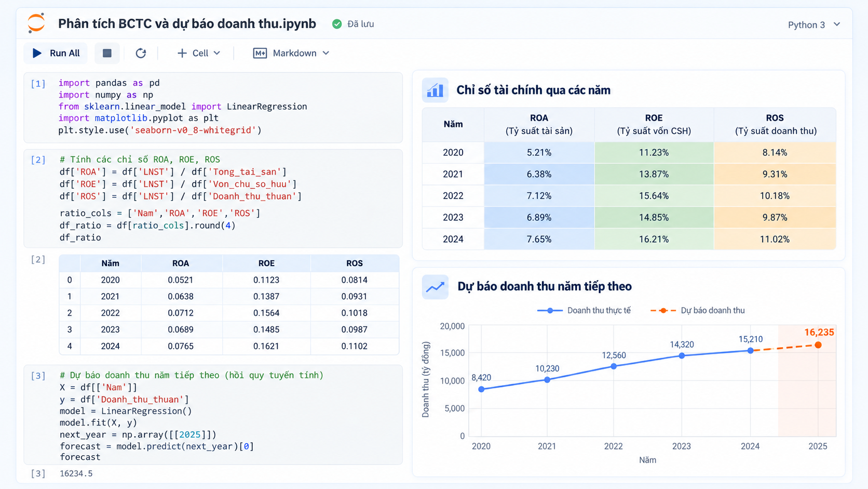Click the 2022 data point labeled 12,560

click(614, 366)
